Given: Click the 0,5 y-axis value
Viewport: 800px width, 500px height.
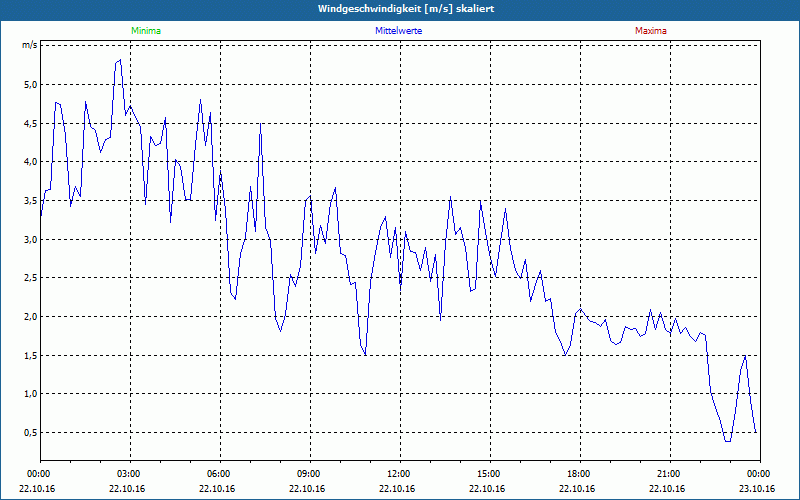Looking at the screenshot, I should [x=31, y=433].
